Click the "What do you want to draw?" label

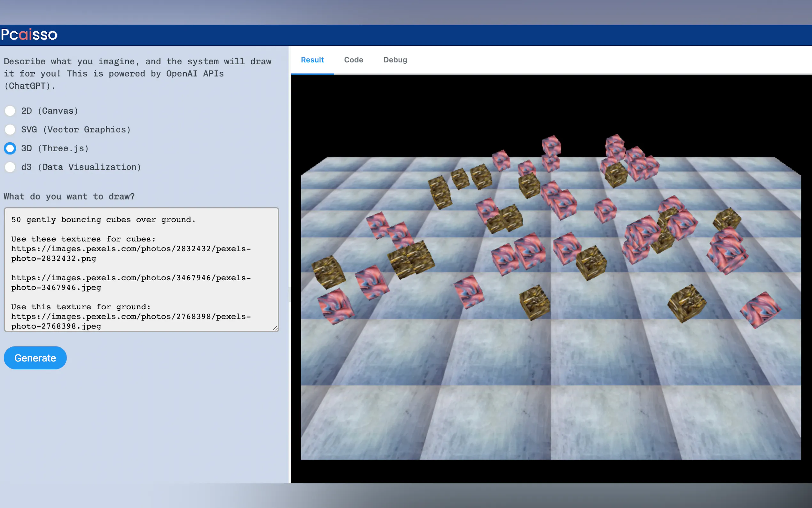[69, 196]
